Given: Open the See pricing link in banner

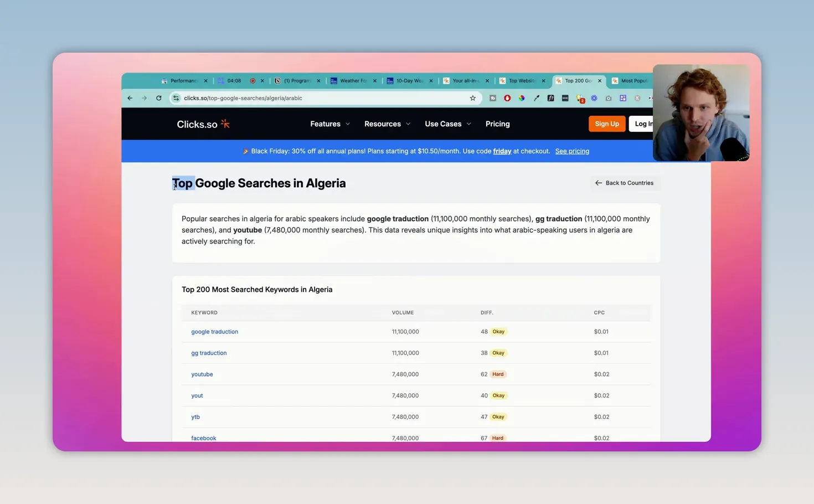Looking at the screenshot, I should pyautogui.click(x=572, y=151).
